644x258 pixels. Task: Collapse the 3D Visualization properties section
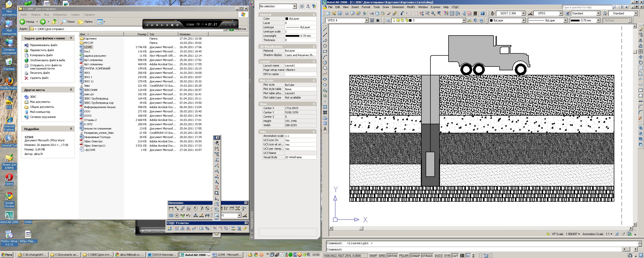coord(314,47)
